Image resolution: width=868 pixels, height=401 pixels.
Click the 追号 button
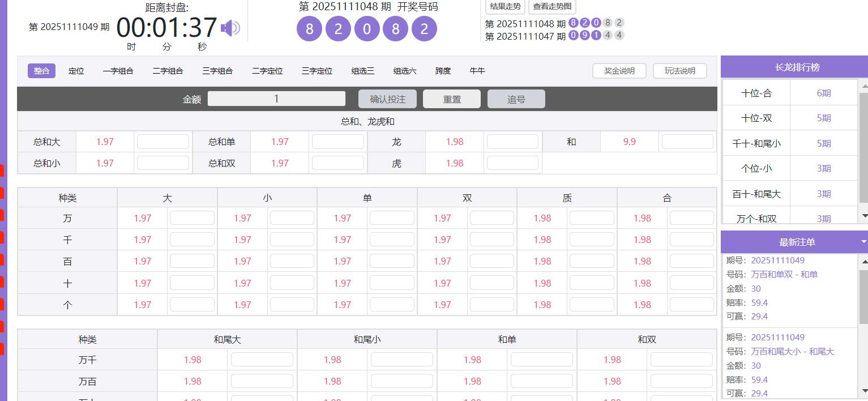(516, 98)
